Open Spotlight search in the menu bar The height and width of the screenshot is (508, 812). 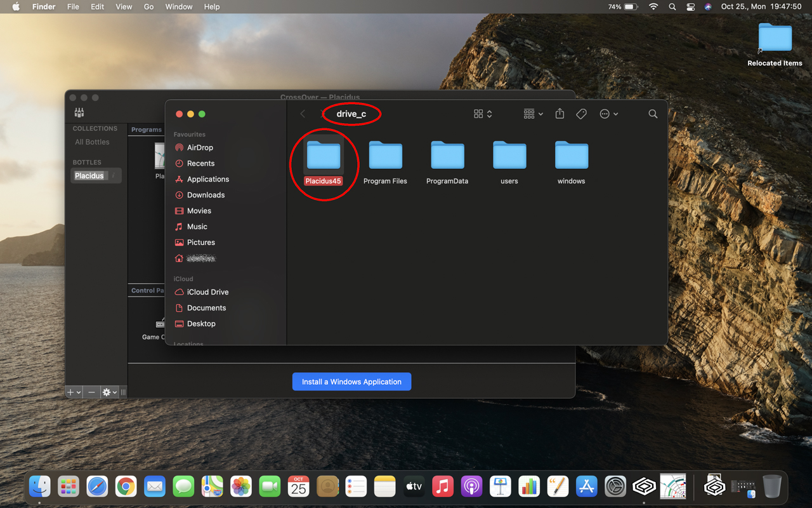pos(672,6)
